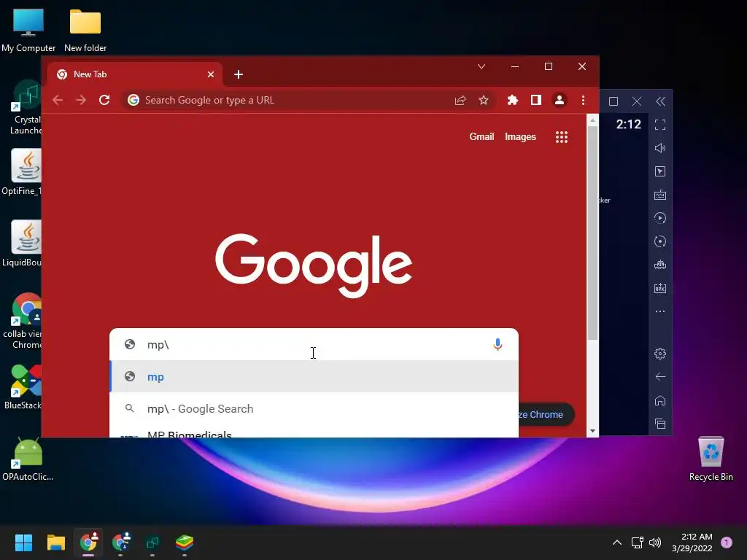Open BlueStacks macro play icon
747x560 pixels.
[x=659, y=218]
